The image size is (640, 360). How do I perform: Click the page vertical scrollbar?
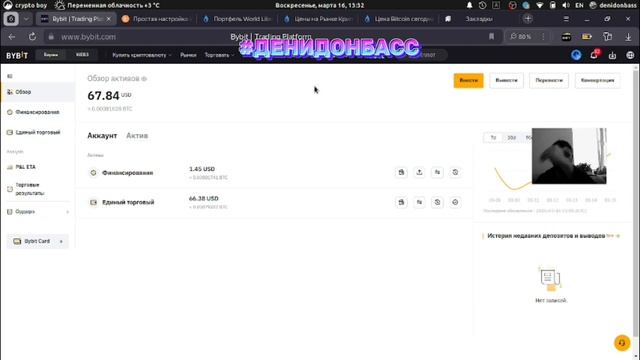click(636, 204)
